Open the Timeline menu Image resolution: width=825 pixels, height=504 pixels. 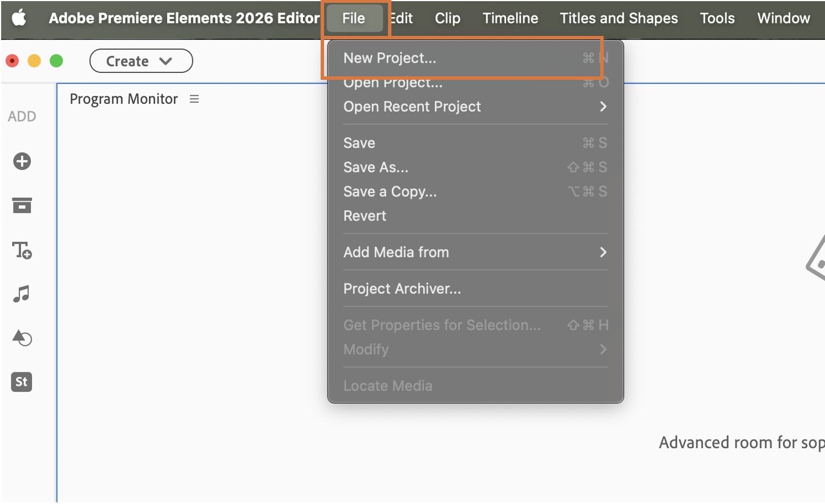[x=510, y=18]
